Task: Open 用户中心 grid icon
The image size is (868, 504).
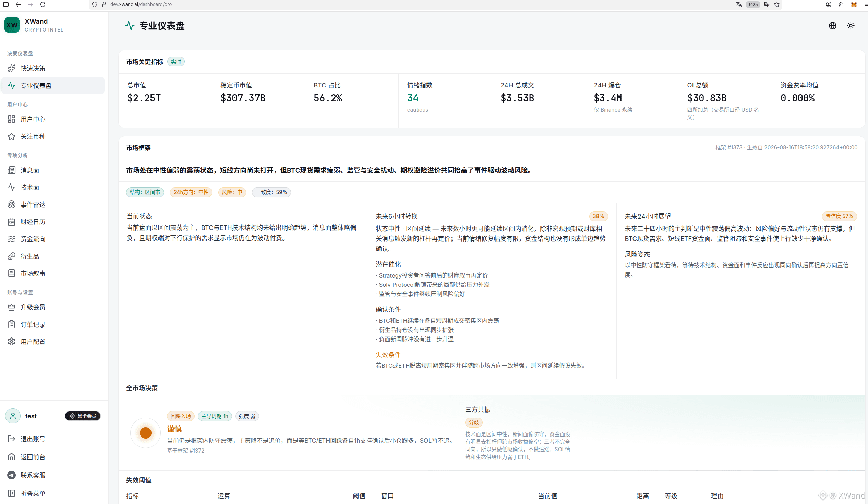Action: coord(11,119)
